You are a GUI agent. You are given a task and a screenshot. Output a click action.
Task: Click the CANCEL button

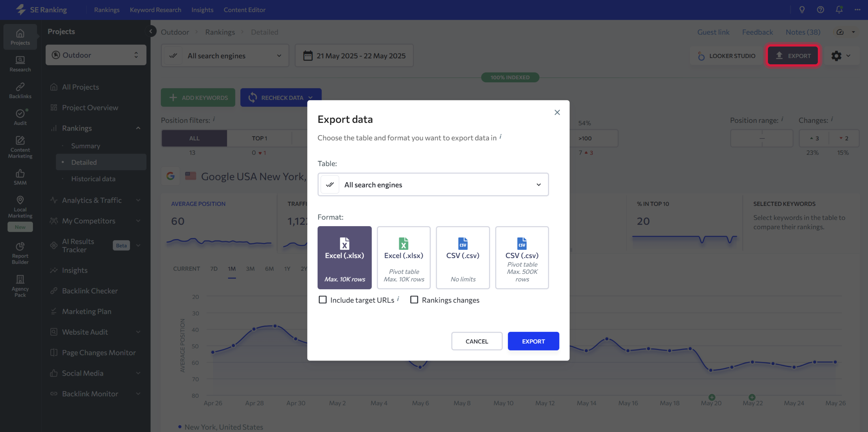coord(477,341)
